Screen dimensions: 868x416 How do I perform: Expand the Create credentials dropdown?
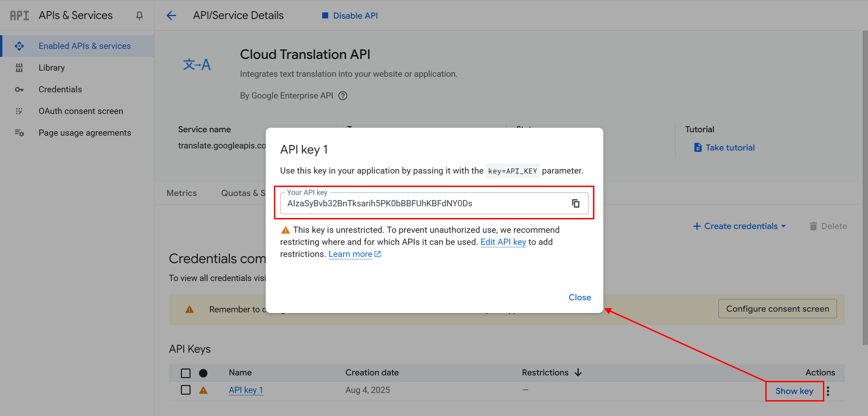pyautogui.click(x=739, y=226)
